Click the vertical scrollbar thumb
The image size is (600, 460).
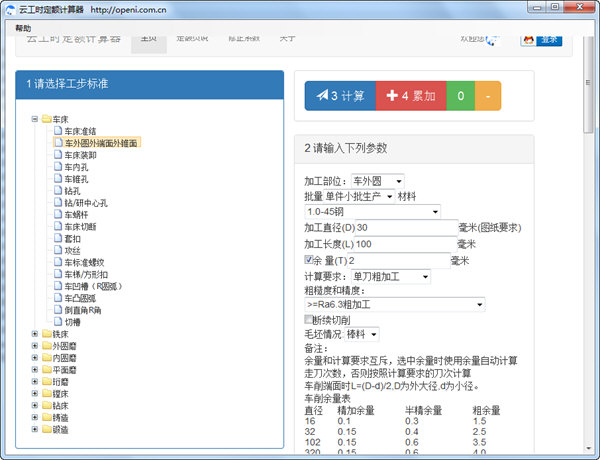click(x=588, y=85)
